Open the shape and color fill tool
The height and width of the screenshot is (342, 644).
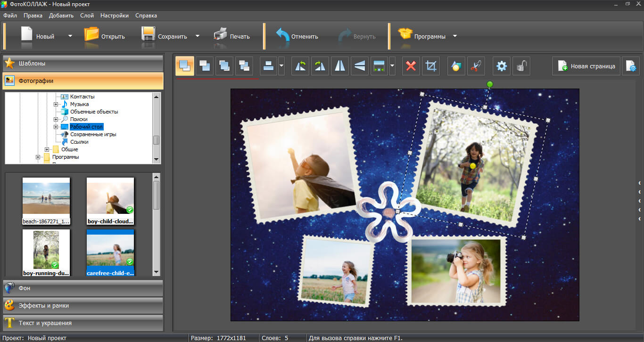[x=456, y=66]
